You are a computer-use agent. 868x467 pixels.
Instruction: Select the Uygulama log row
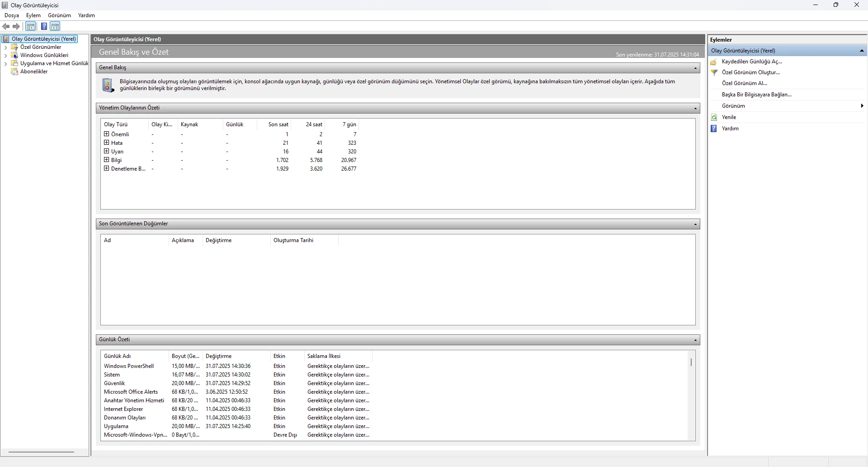click(x=237, y=426)
